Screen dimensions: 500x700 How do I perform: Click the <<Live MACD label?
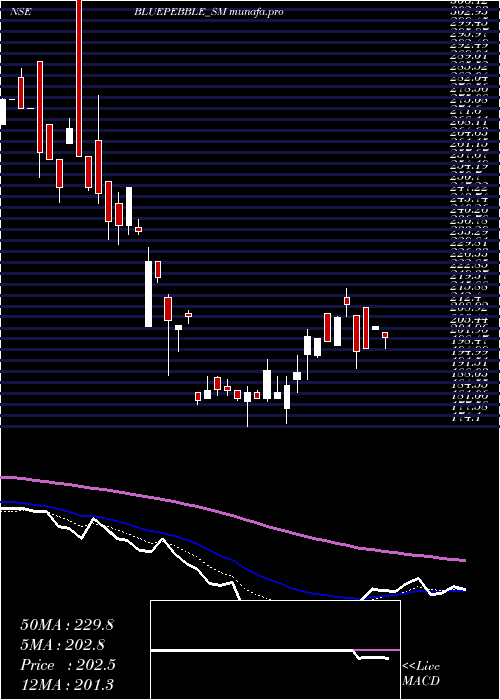(421, 674)
